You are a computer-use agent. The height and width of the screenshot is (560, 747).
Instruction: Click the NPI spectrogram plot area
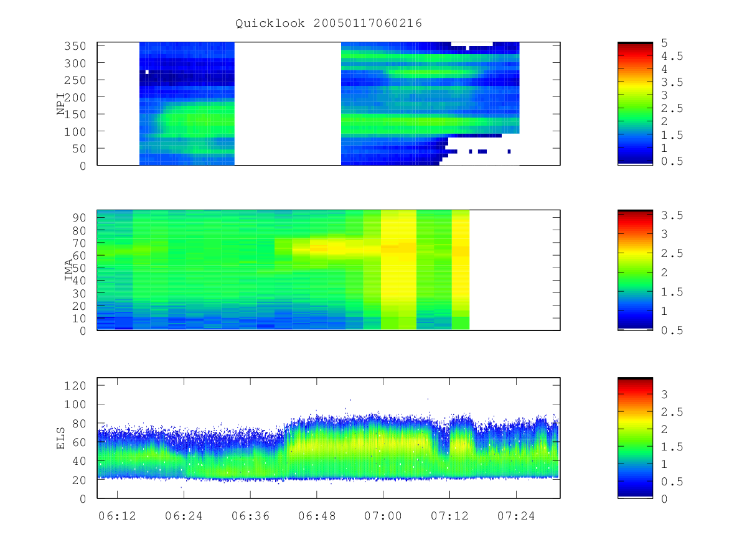329,104
